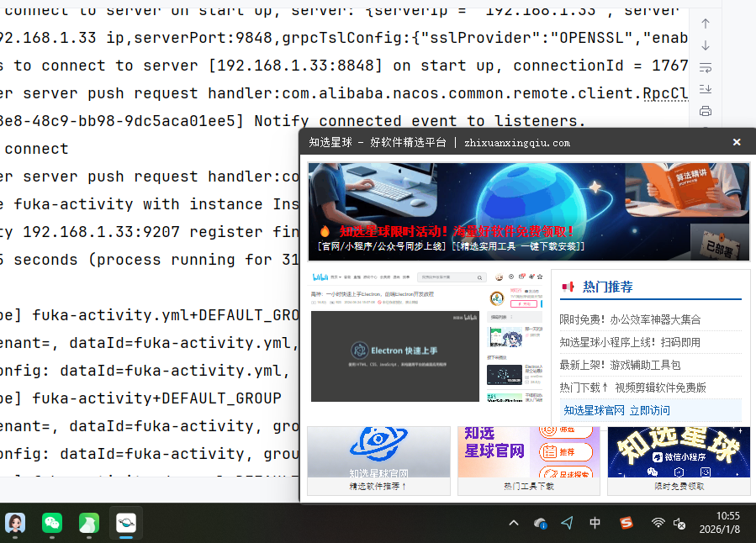Viewport: 756px width, 543px height.
Task: Open the 精选软件推荐 card
Action: [x=378, y=461]
